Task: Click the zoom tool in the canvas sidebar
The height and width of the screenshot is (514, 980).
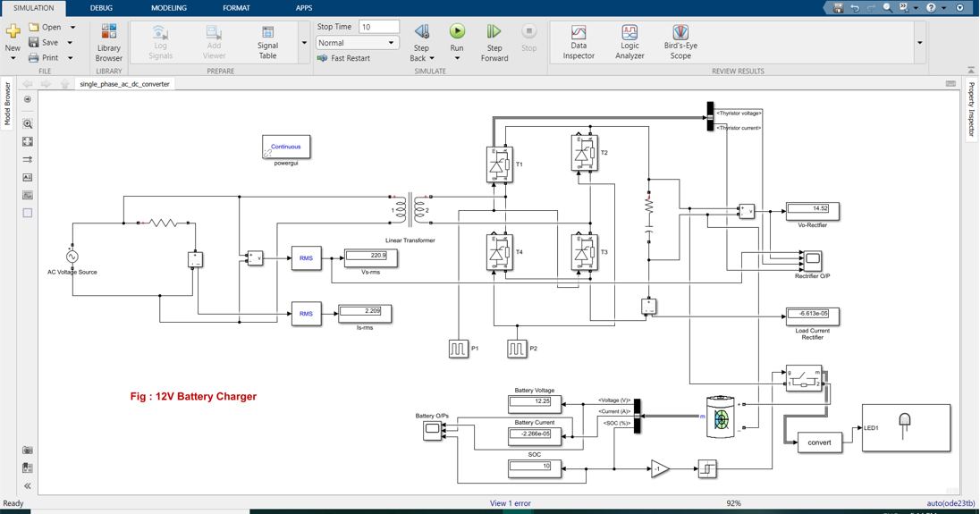Action: (28, 123)
